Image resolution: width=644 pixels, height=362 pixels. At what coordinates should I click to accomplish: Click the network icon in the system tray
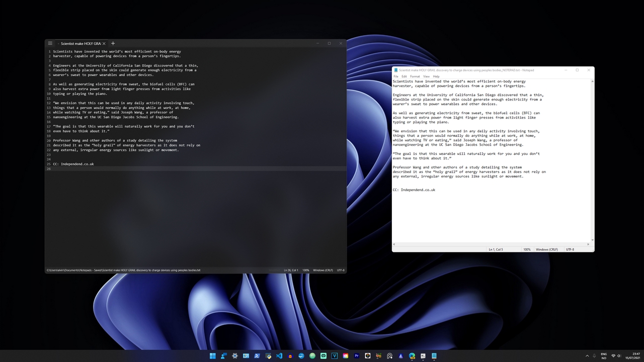tap(613, 356)
